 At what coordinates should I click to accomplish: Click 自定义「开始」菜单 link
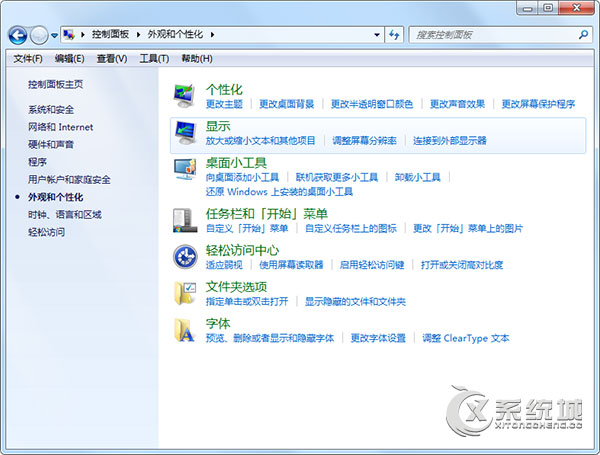point(247,229)
